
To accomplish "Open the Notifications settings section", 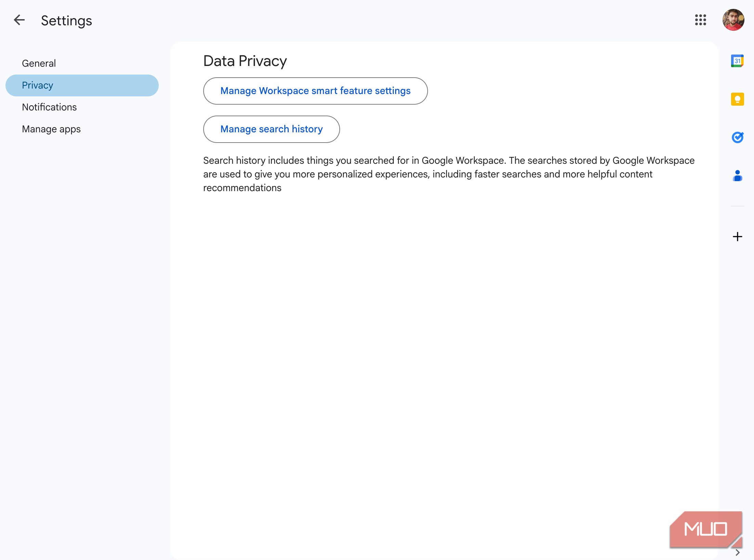I will (82, 107).
